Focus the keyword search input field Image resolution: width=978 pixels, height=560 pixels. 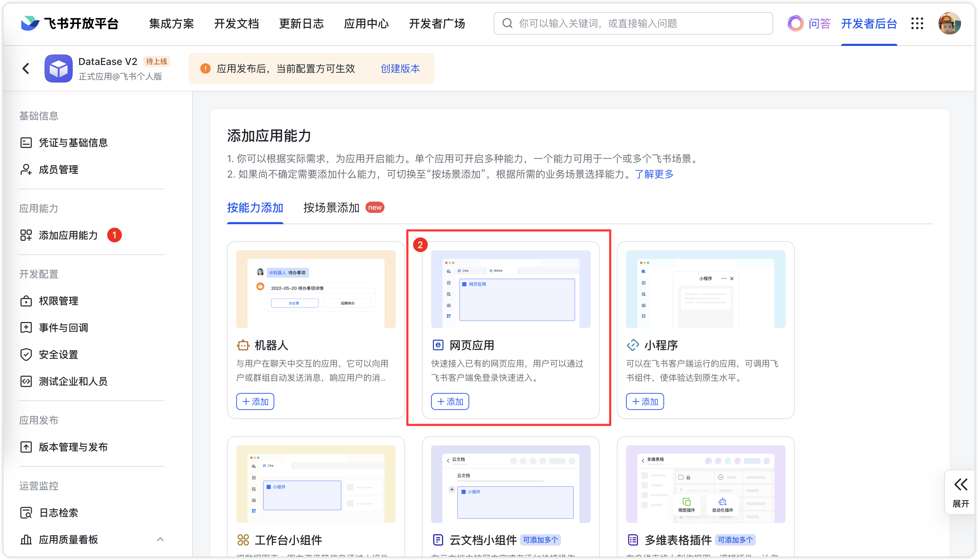point(633,23)
